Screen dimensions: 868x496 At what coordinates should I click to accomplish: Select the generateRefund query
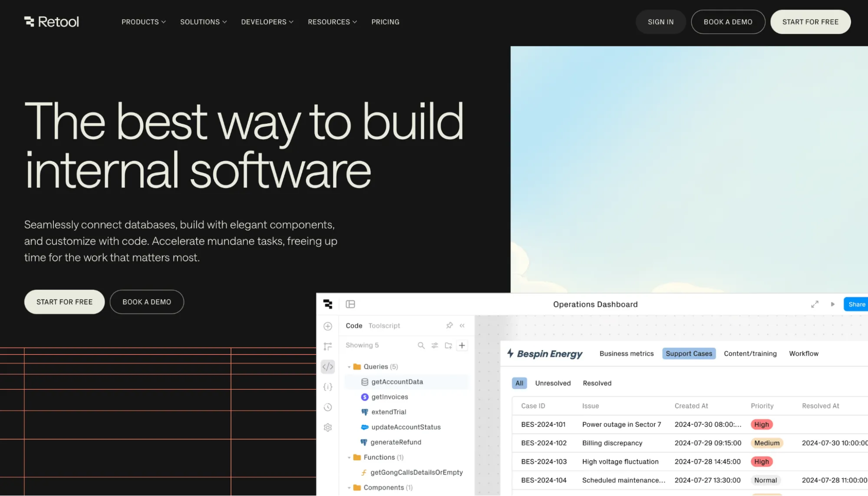[396, 442]
